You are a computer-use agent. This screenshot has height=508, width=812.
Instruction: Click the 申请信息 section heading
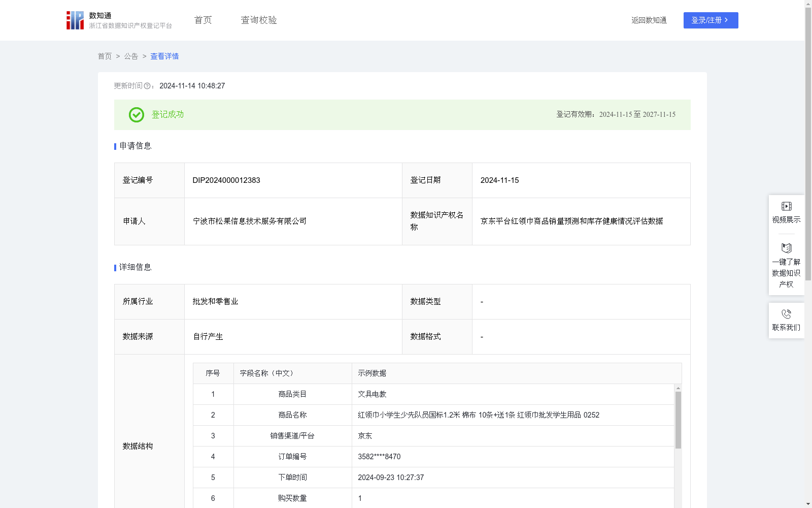[x=135, y=146]
